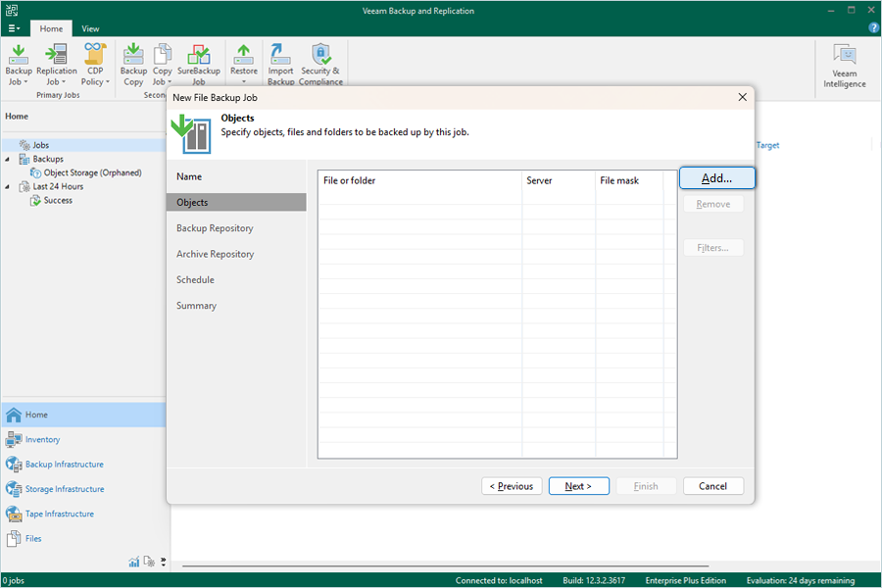The image size is (882, 588).
Task: Select Import Backup in the ribbon
Action: pyautogui.click(x=280, y=65)
